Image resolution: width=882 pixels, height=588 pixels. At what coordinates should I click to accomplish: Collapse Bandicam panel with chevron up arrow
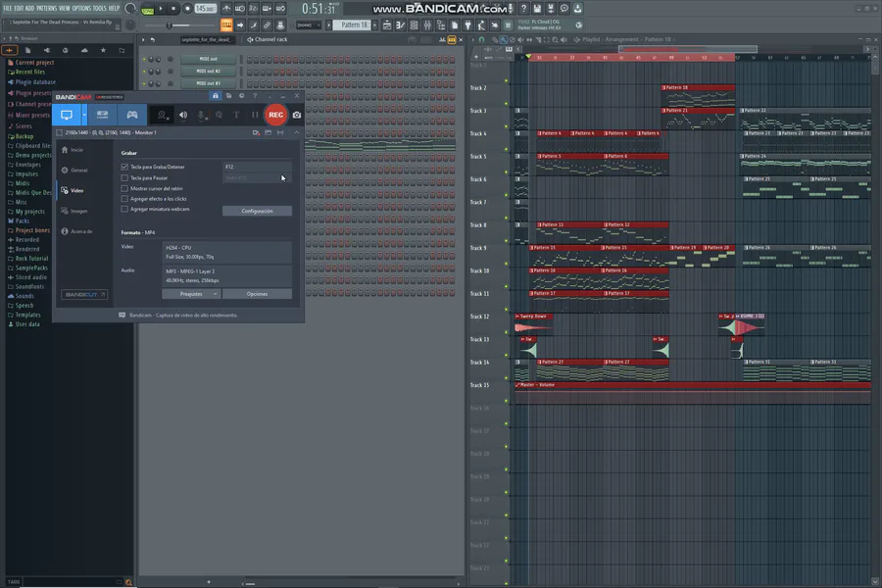[296, 133]
